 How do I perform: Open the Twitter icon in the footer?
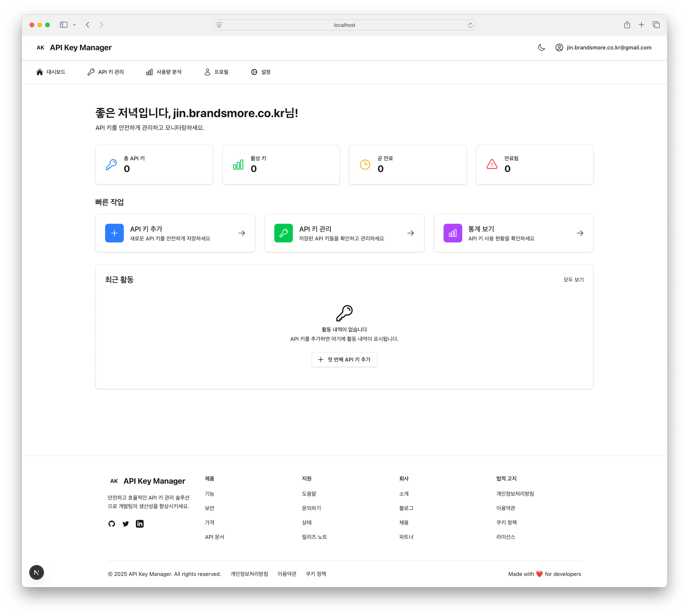[x=126, y=524]
